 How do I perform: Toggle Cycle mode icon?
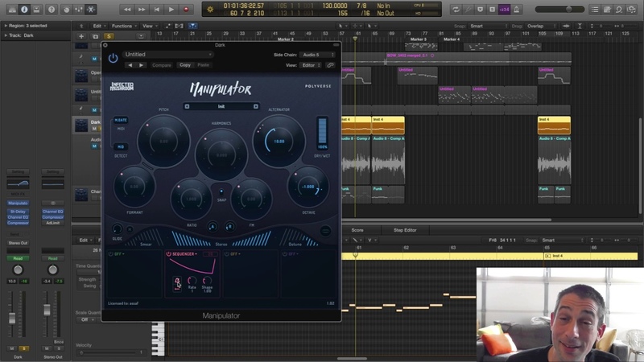pos(456,9)
